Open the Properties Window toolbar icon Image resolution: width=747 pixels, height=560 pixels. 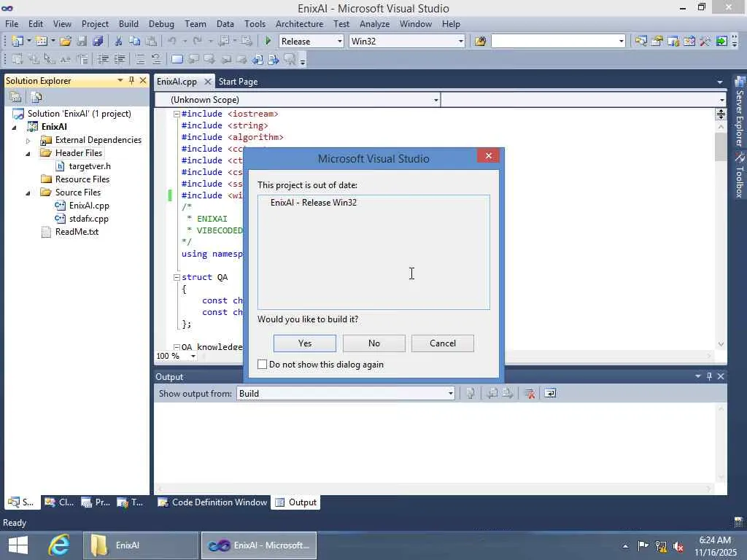click(x=657, y=42)
